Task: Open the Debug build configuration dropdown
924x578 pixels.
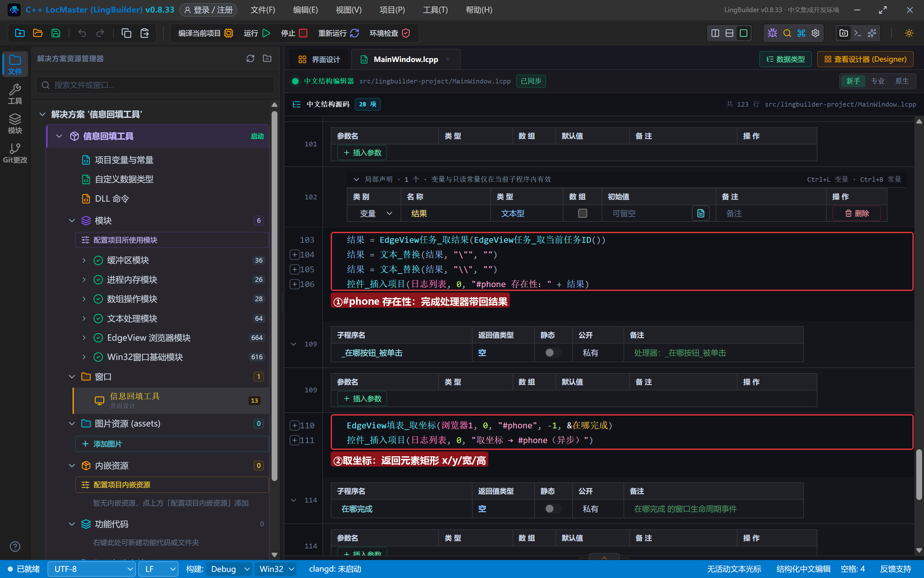Action: (x=230, y=569)
